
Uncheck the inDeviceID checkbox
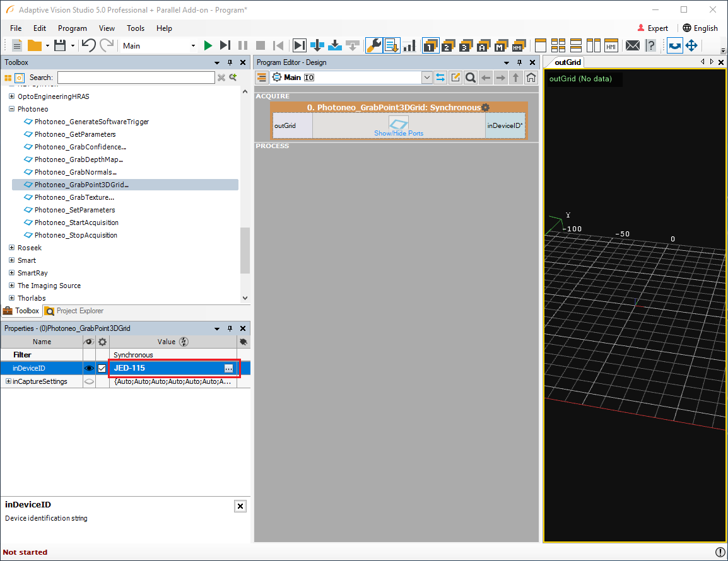102,368
